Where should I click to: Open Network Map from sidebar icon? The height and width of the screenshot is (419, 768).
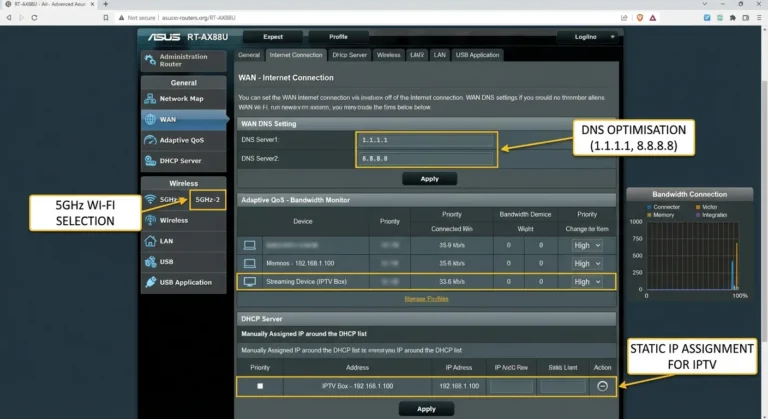[x=150, y=99]
